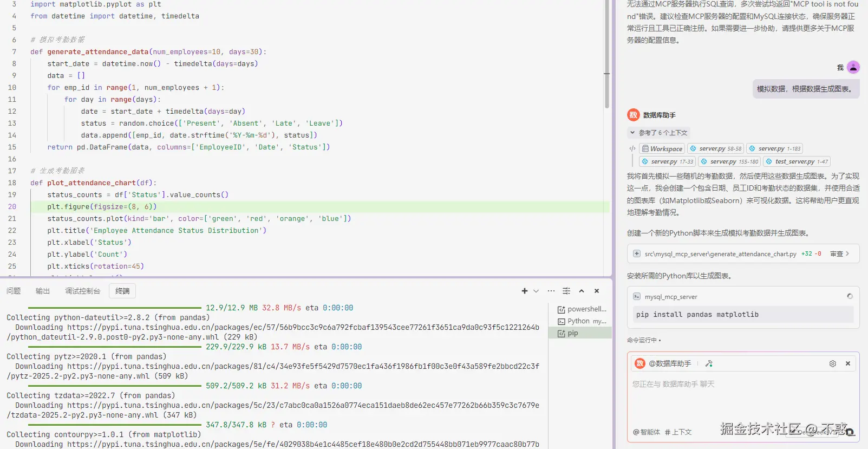
Task: Remove the 数据库助手 agent with the X
Action: click(x=848, y=363)
